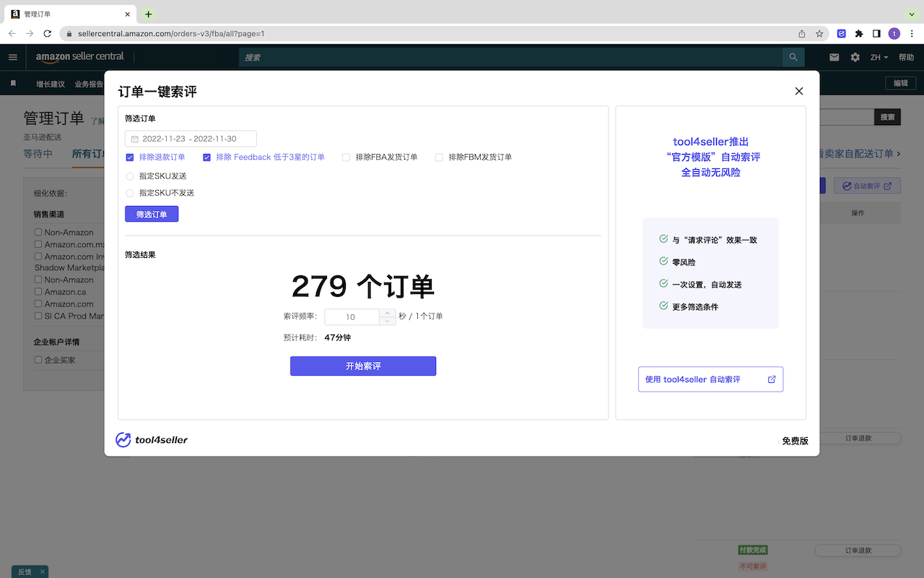Select the 指定SKU发送 radio button

(130, 176)
